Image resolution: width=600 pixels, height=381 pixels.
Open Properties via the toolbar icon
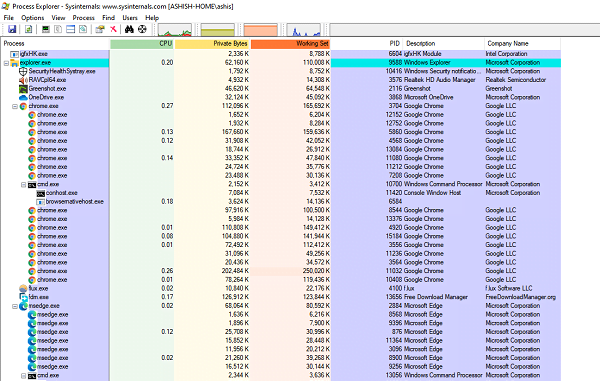coord(100,29)
